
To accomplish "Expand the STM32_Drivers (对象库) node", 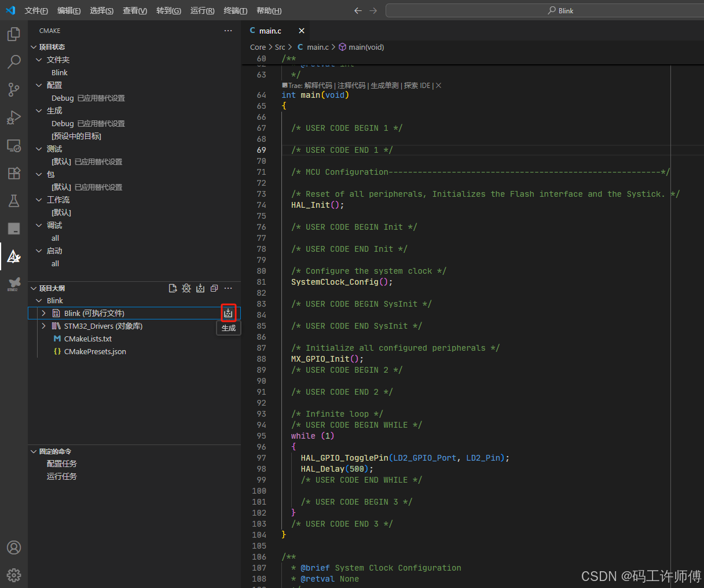I will 43,326.
